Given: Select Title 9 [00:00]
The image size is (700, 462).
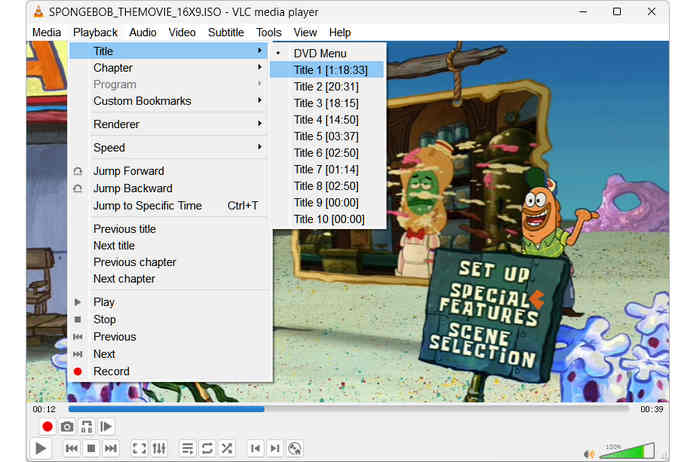Looking at the screenshot, I should click(x=328, y=203).
